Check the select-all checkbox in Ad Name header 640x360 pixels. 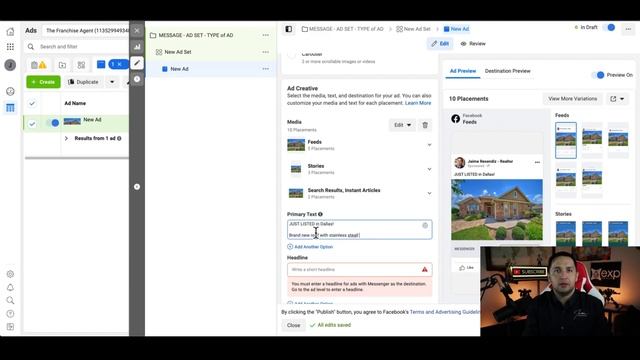(x=32, y=103)
